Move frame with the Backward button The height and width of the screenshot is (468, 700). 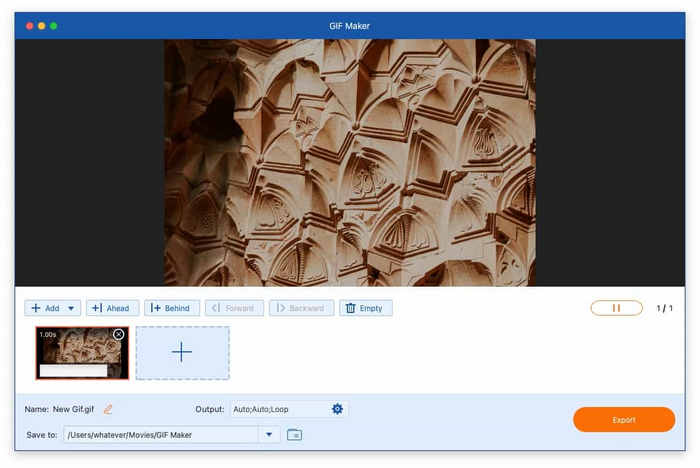pos(300,308)
